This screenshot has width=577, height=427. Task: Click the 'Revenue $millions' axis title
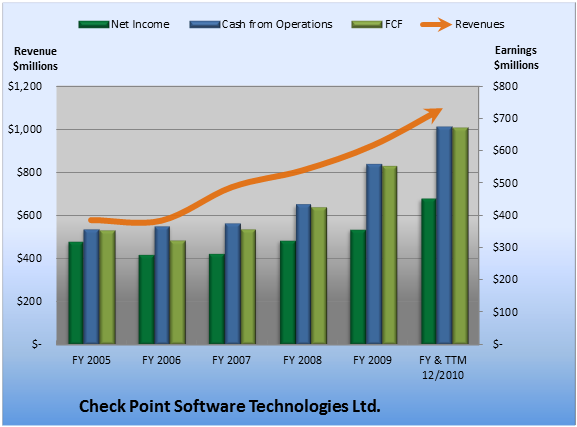pos(35,59)
